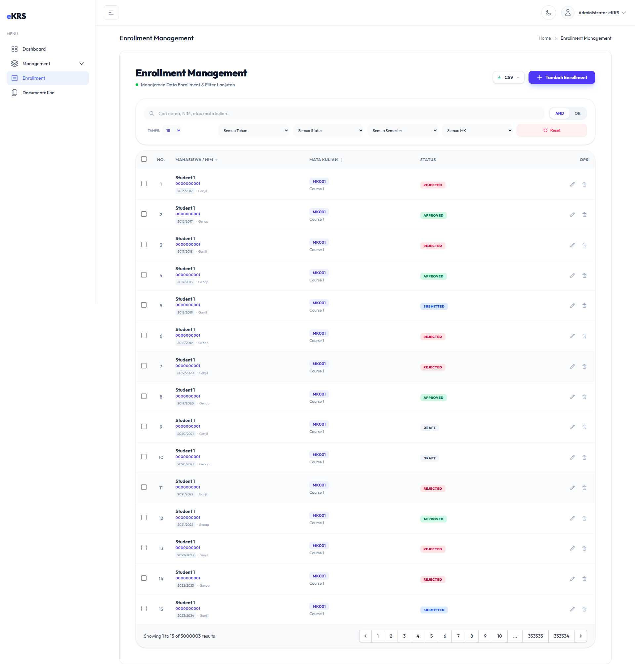Go to page 5
Image resolution: width=635 pixels, height=672 pixels.
click(431, 636)
